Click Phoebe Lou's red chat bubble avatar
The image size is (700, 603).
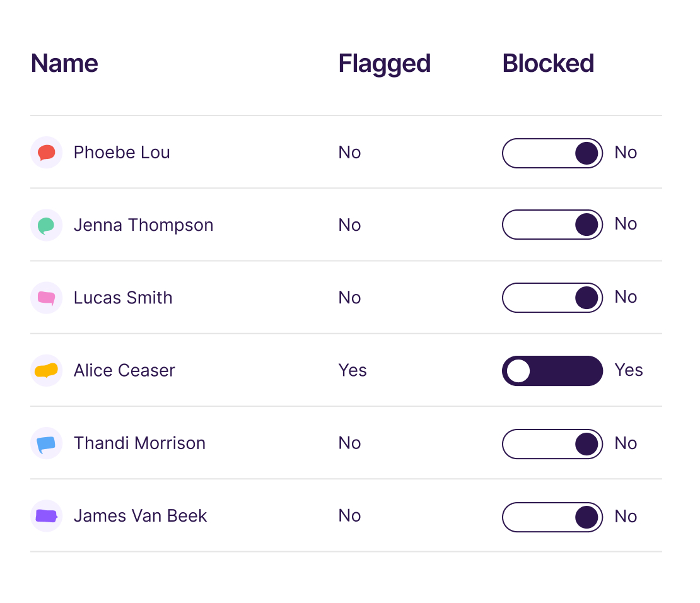[x=47, y=152]
